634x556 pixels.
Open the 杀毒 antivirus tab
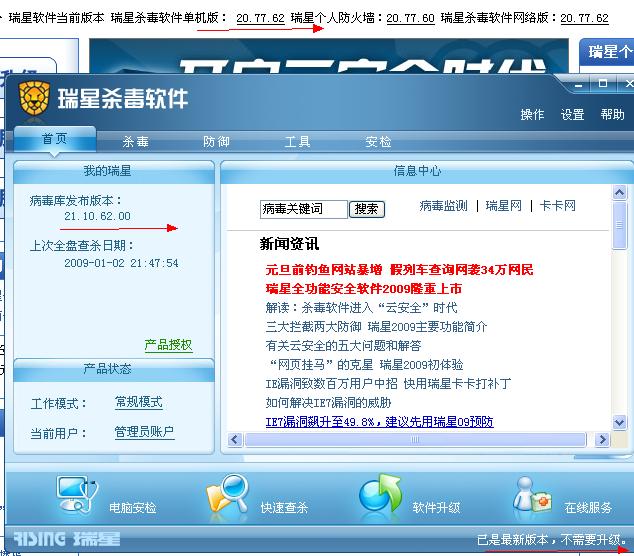pyautogui.click(x=135, y=142)
